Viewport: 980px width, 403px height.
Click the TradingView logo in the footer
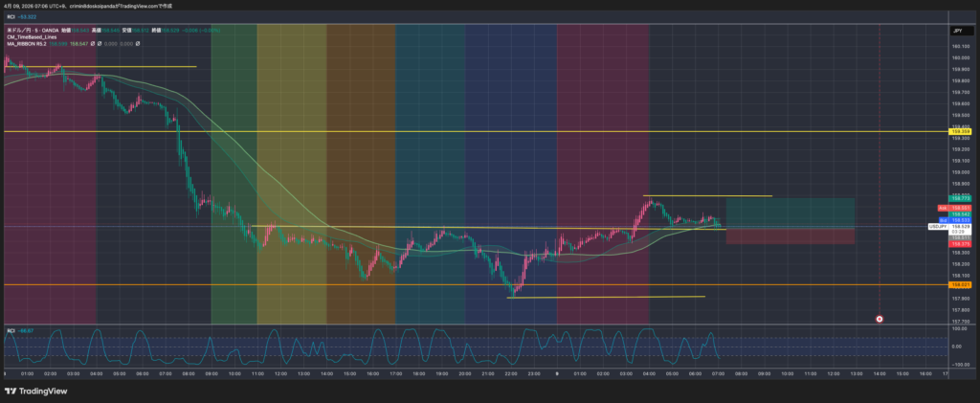(35, 392)
